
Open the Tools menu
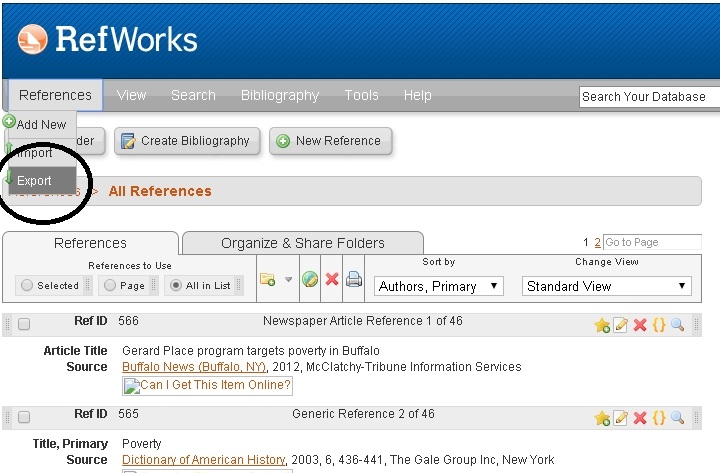[362, 95]
